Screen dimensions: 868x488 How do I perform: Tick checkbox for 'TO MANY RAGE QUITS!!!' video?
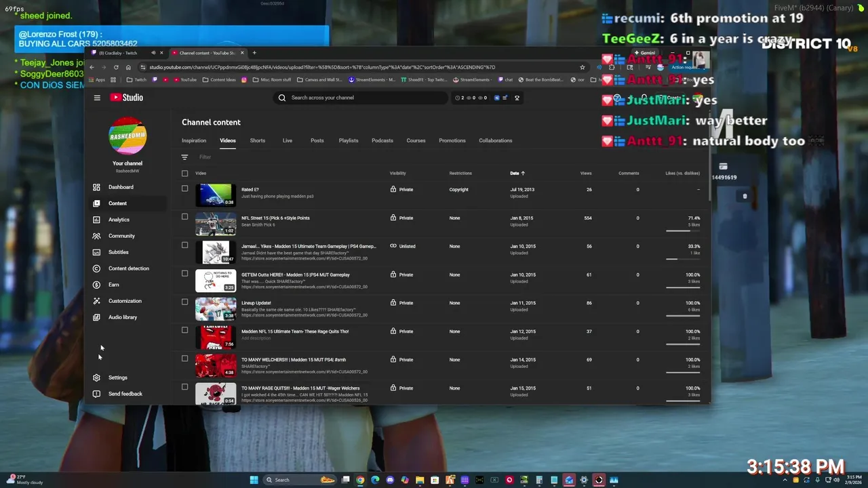(184, 387)
